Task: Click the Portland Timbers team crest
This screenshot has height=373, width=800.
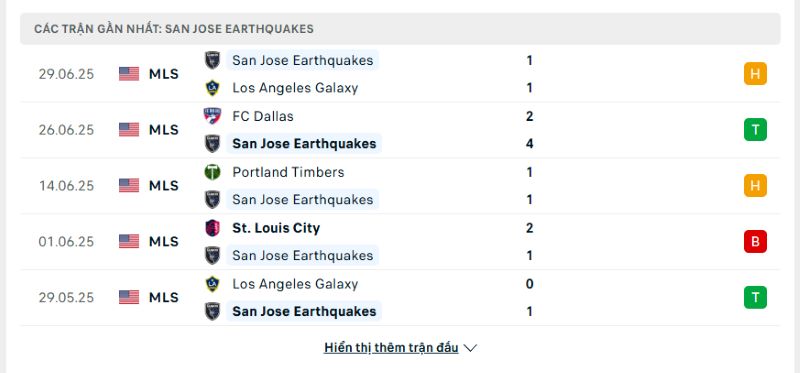Action: [212, 172]
